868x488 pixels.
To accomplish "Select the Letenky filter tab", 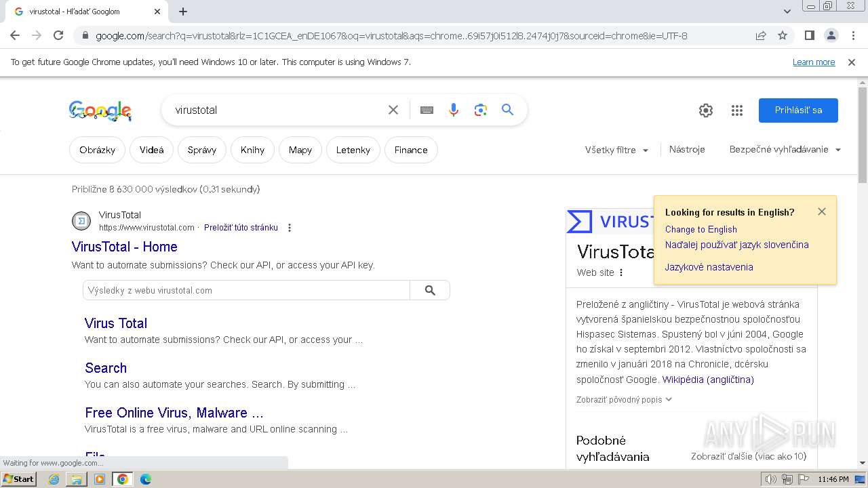I will [353, 150].
